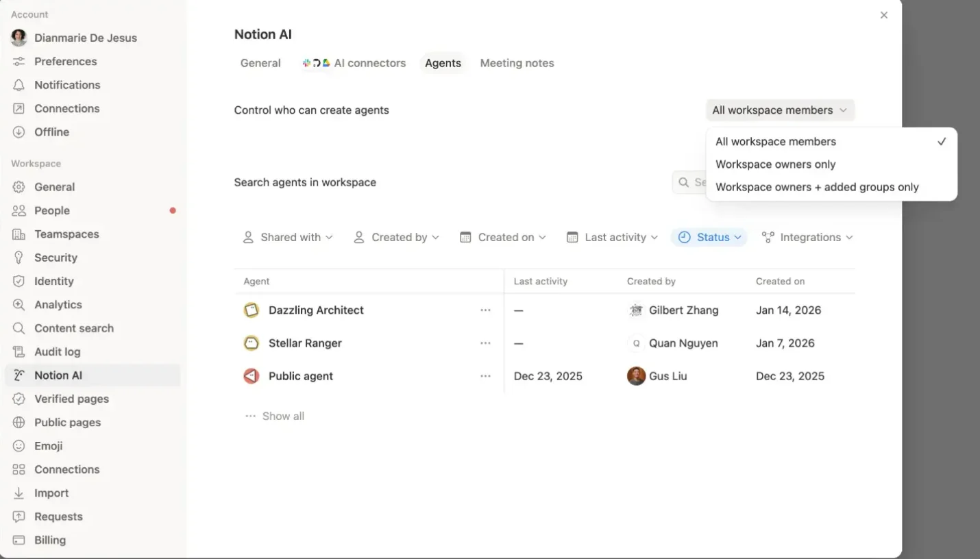
Task: Click the Identity shield icon
Action: (x=19, y=281)
